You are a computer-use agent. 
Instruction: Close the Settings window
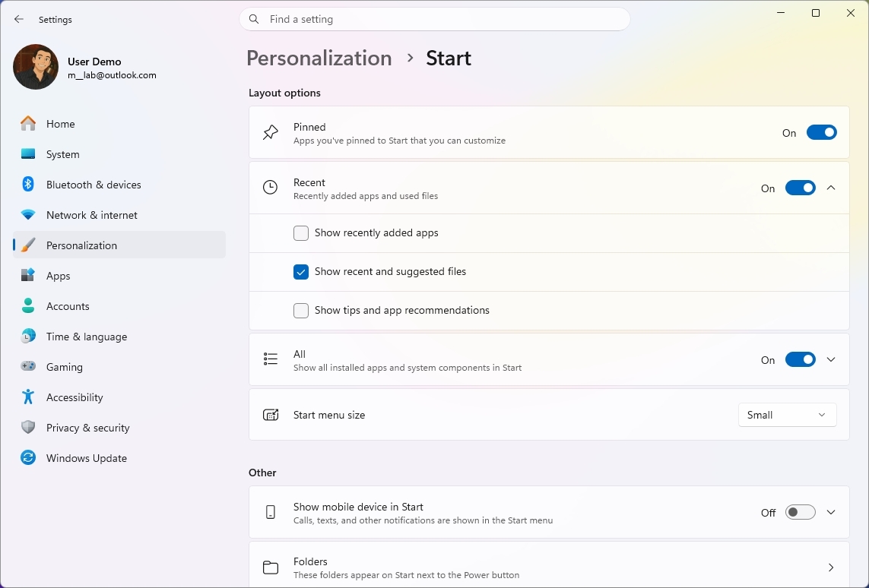[x=851, y=13]
